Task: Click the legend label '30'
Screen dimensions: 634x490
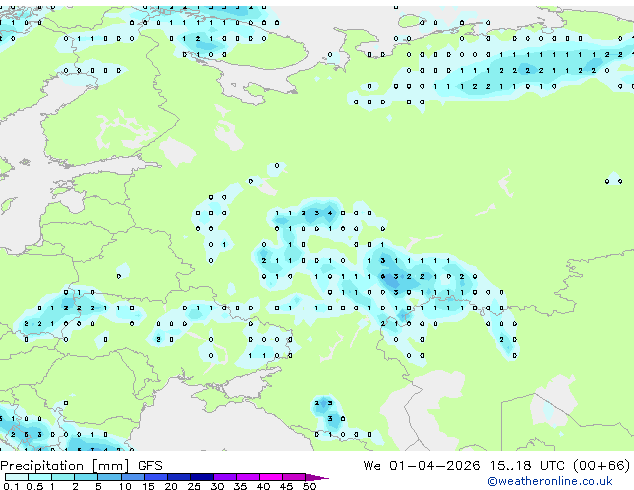Action: point(217,486)
